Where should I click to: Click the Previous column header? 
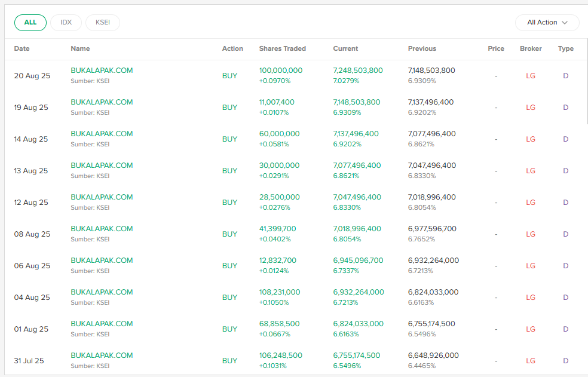[422, 48]
